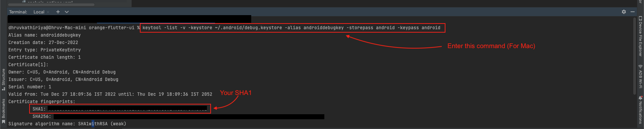The image size is (644, 129).
Task: Close the Local terminal tab
Action: click(48, 12)
